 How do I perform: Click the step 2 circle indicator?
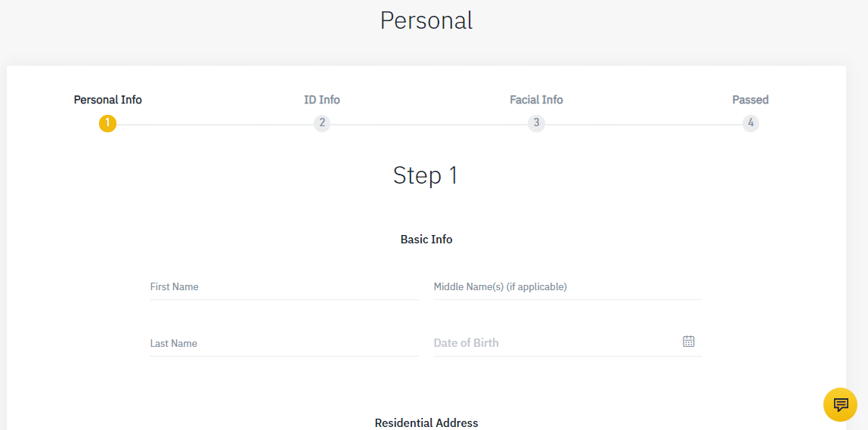[321, 123]
